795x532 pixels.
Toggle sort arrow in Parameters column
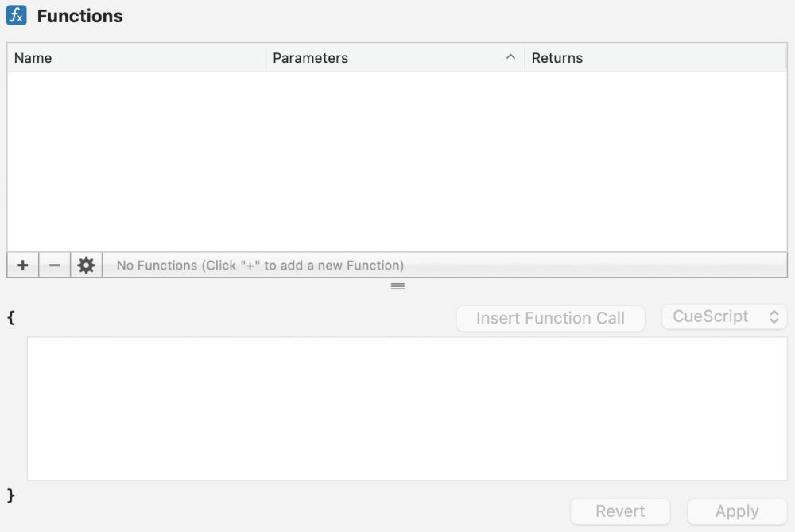(511, 57)
